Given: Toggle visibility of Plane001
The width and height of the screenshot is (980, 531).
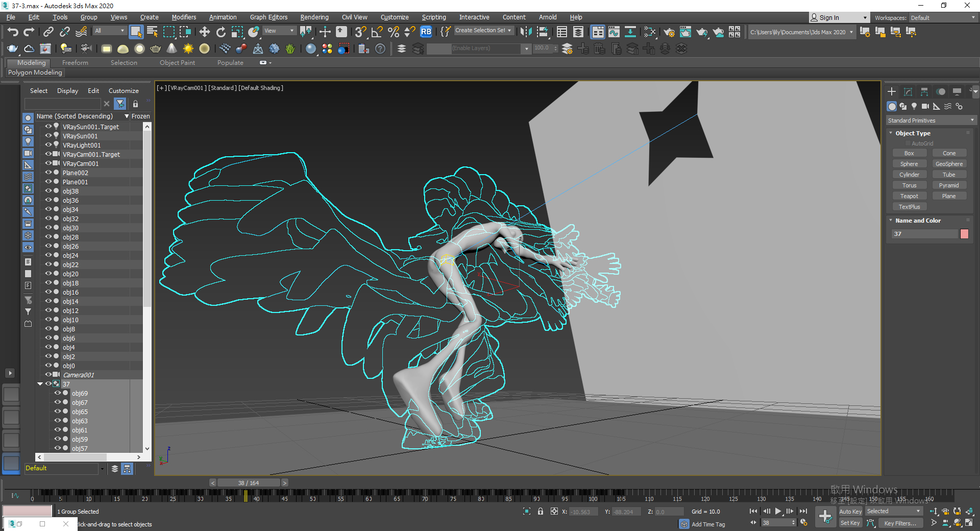Looking at the screenshot, I should coord(48,182).
